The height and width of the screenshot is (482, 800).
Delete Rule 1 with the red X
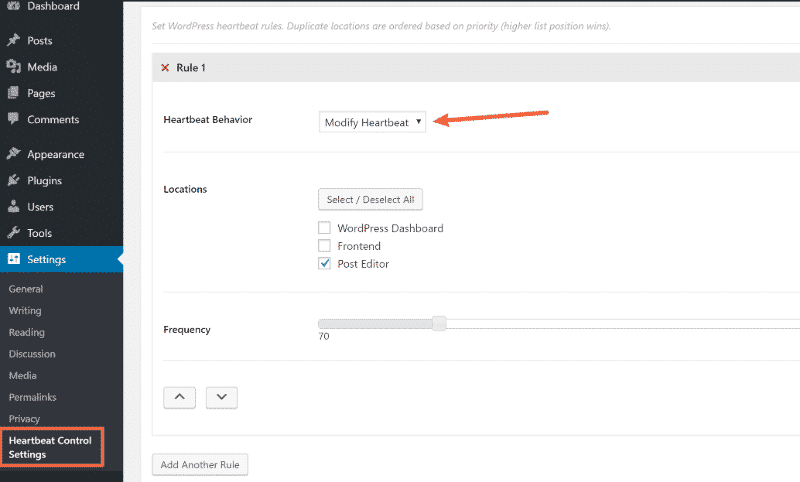(165, 68)
